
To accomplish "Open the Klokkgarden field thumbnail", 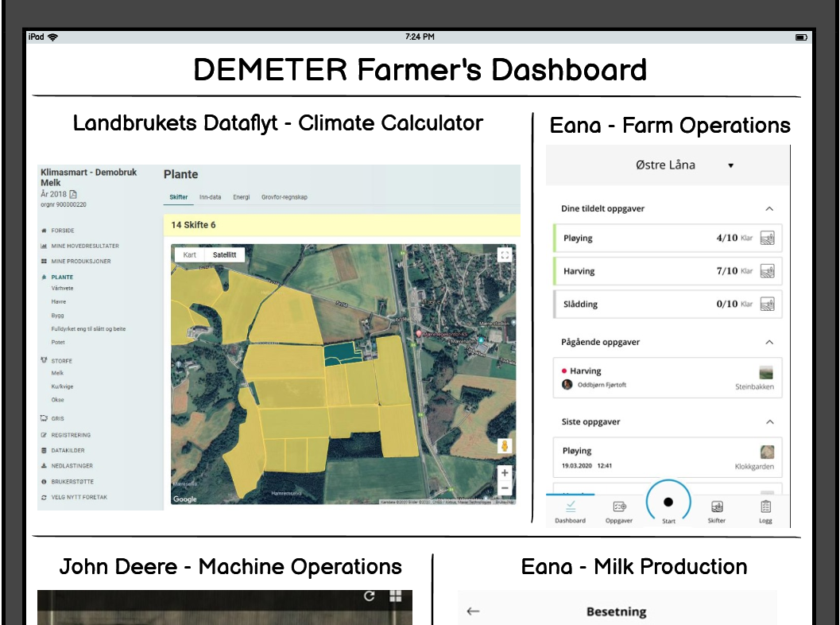I will tap(767, 452).
